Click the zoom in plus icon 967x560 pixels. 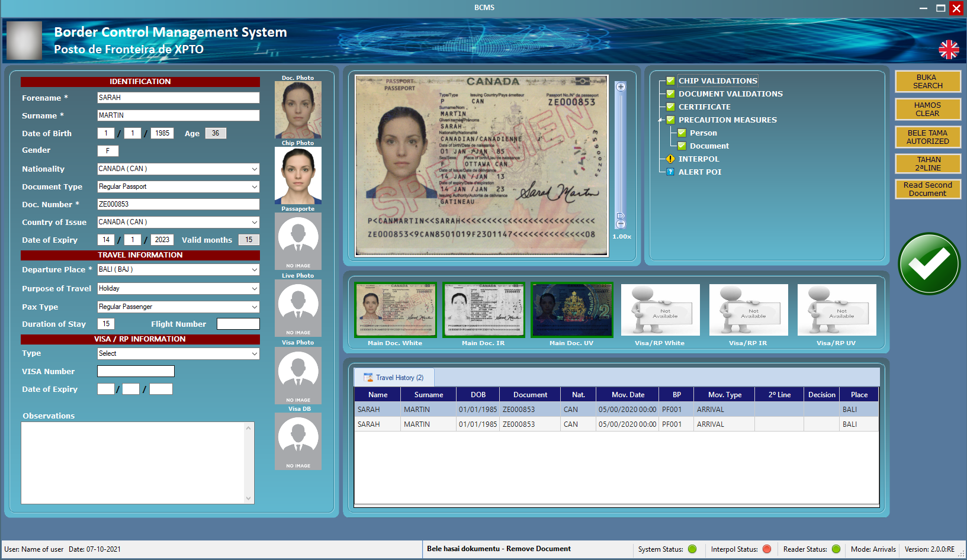621,86
